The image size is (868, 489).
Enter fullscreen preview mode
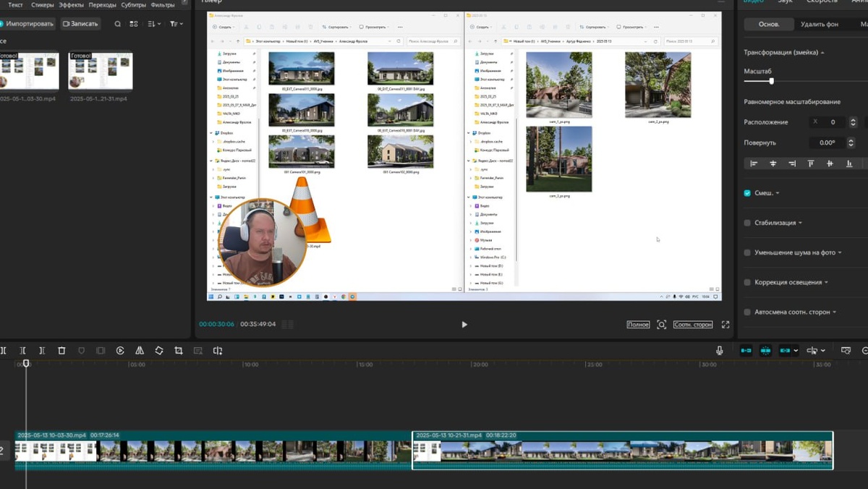point(726,325)
